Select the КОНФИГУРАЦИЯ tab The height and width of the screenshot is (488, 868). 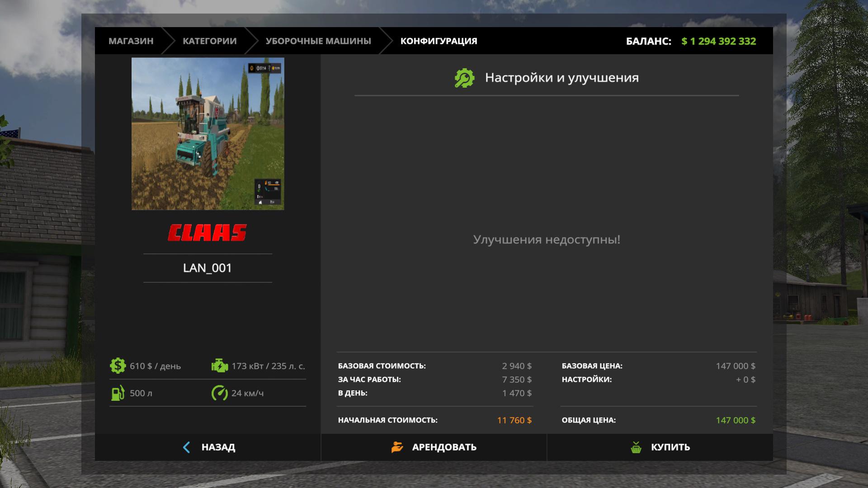tap(439, 41)
